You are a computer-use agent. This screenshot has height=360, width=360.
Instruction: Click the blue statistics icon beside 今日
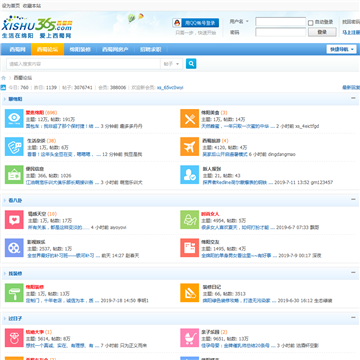3,88
